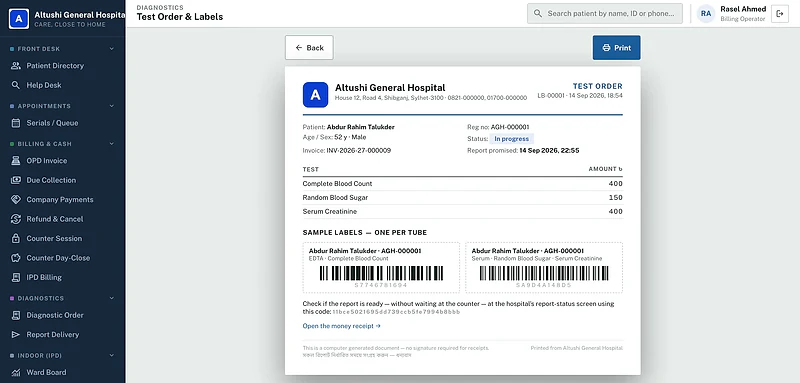Click the Back button

pos(309,48)
